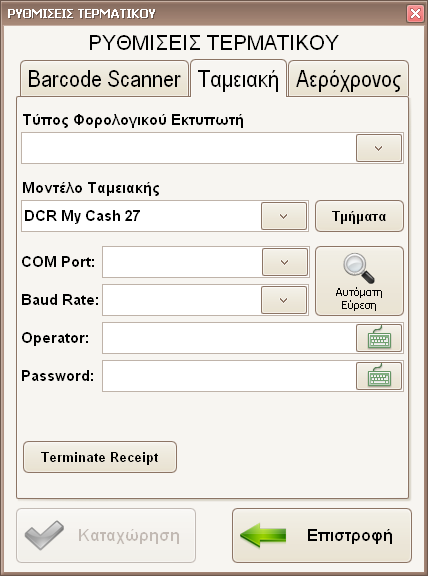Click the magnifier Αυτόματη Εύρεση button
Viewport: 428px width, 576px height.
click(x=359, y=281)
